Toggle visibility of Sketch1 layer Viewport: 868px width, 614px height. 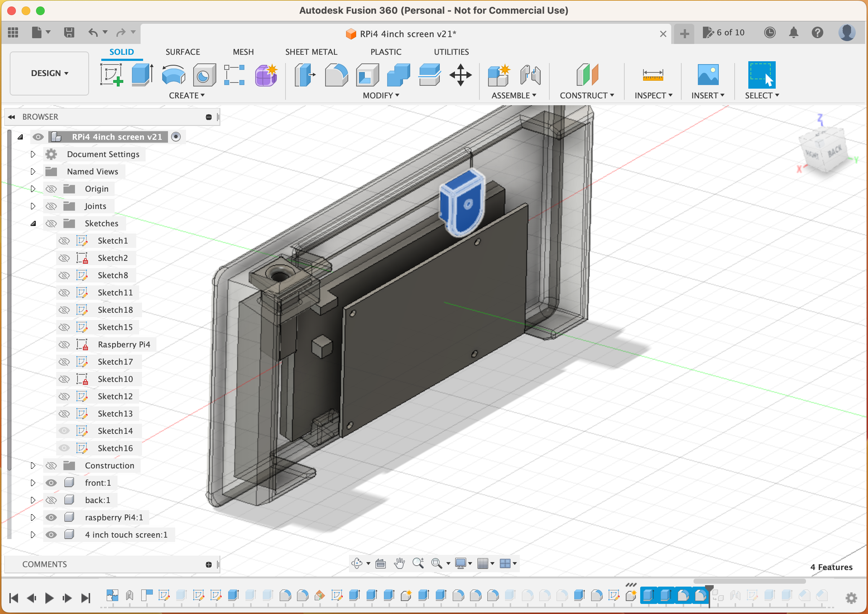coord(63,241)
